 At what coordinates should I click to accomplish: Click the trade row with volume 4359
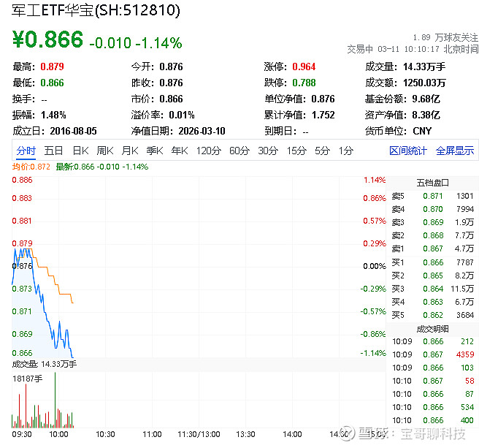[x=433, y=354]
